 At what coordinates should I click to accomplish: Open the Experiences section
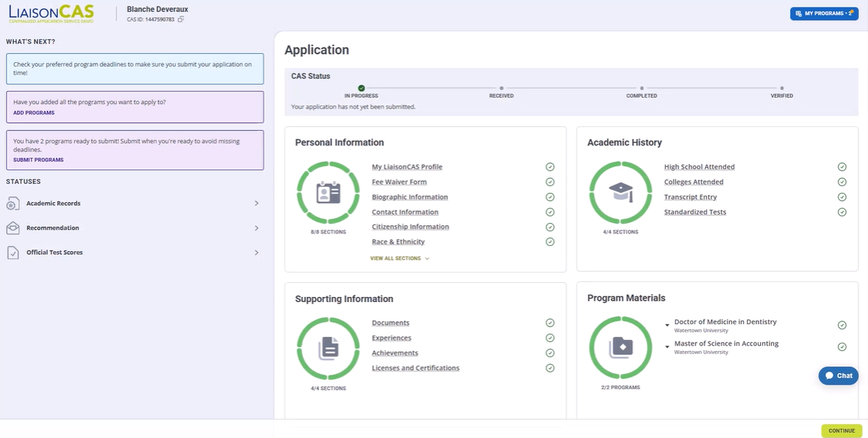pyautogui.click(x=391, y=338)
